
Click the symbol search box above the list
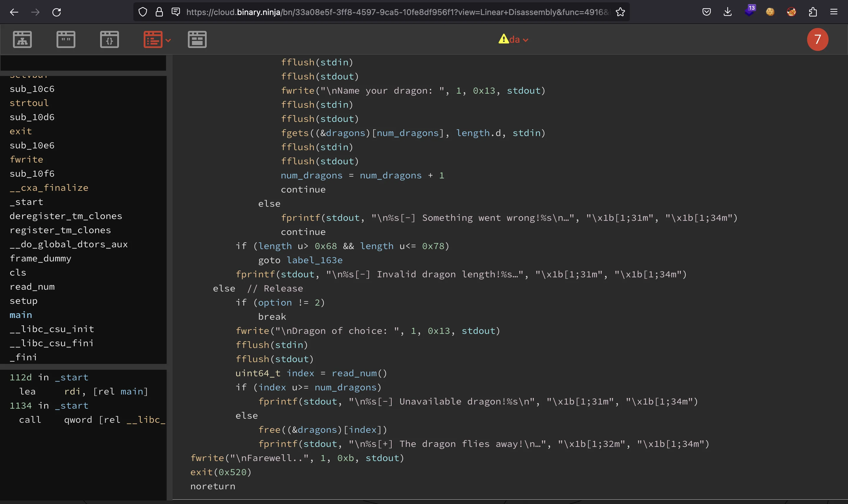click(x=83, y=63)
